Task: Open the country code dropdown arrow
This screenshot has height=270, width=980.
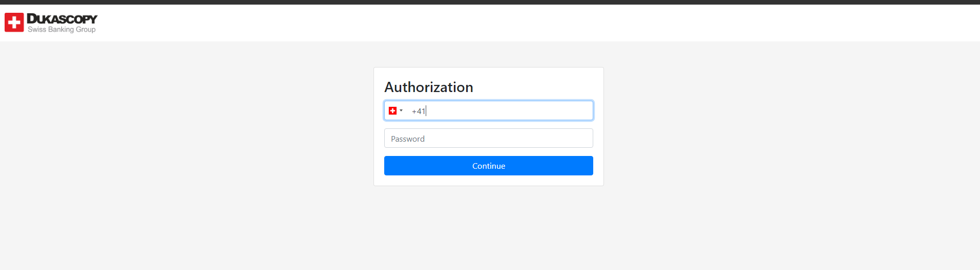Action: [x=401, y=110]
